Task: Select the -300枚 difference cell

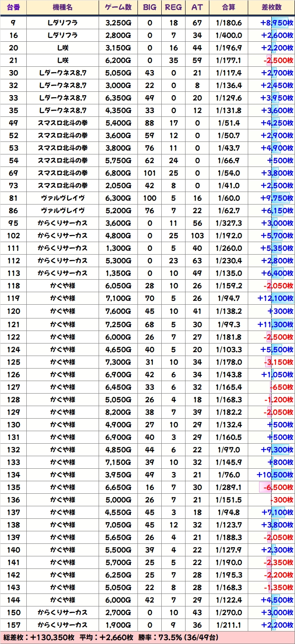Action: tap(272, 500)
